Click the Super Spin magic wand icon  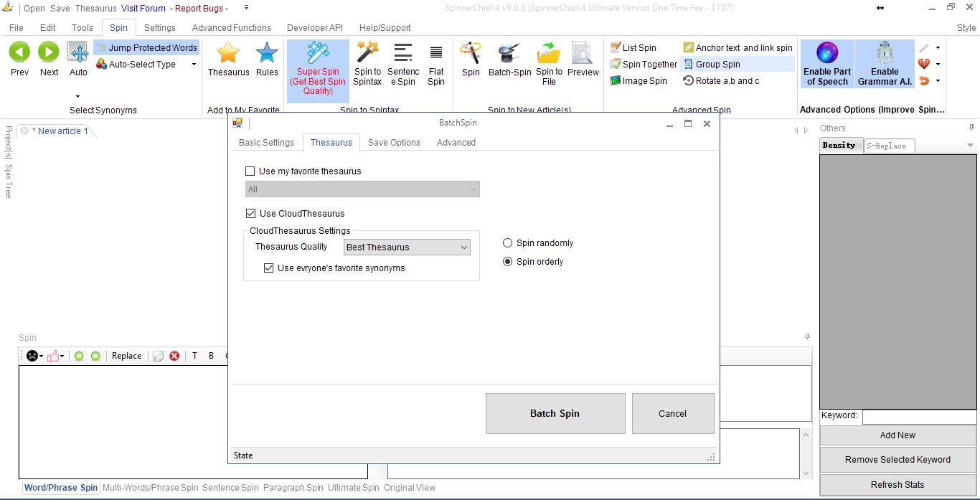[318, 53]
